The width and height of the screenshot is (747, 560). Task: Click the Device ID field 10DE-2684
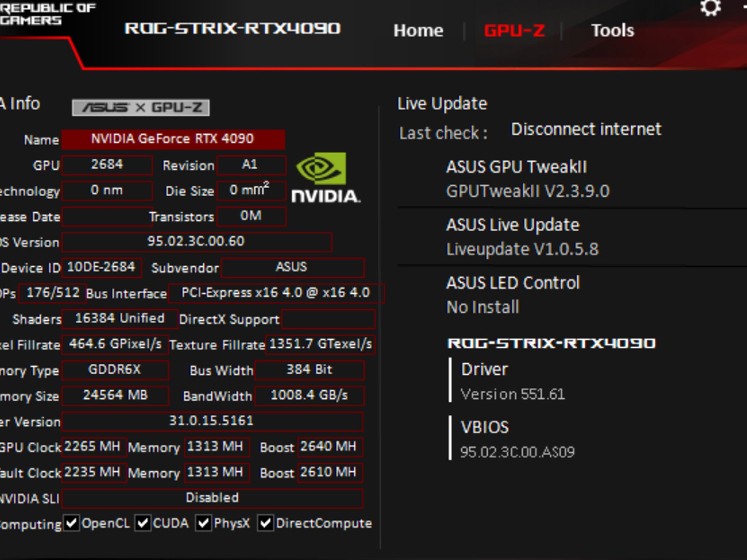coord(101,268)
